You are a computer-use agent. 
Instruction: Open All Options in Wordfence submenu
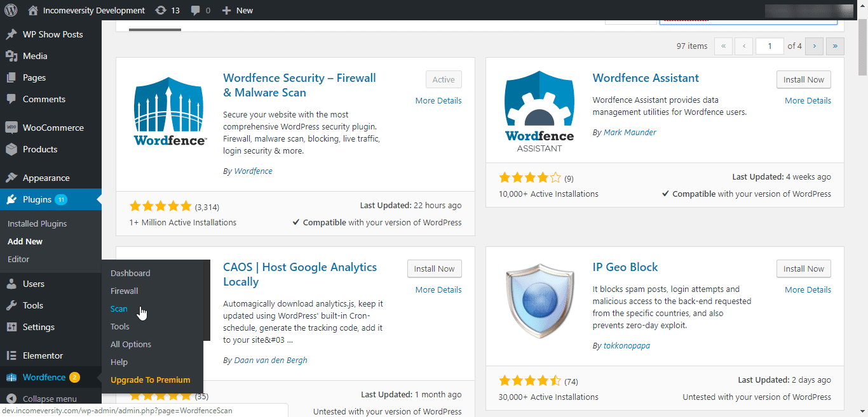click(131, 344)
